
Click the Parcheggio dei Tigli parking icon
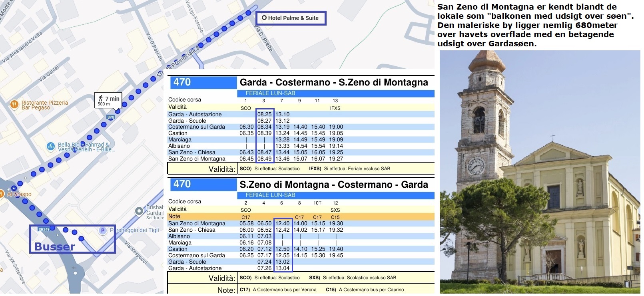point(103,230)
